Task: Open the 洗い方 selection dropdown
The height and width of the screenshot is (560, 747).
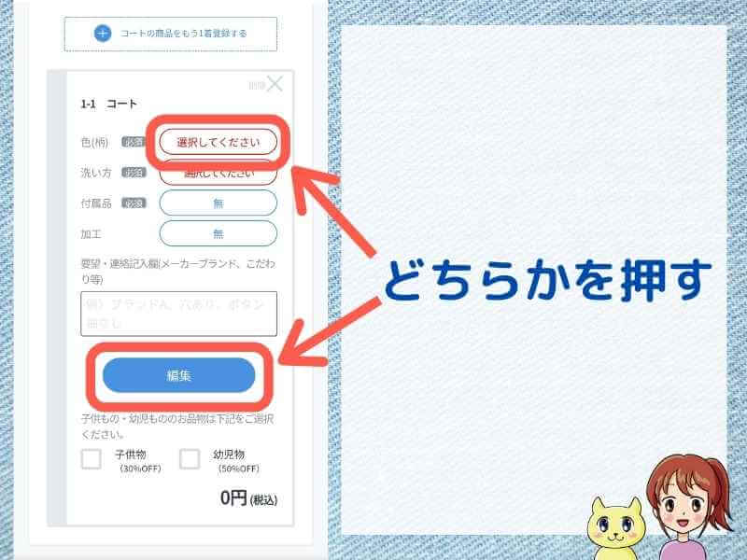Action: tap(218, 174)
